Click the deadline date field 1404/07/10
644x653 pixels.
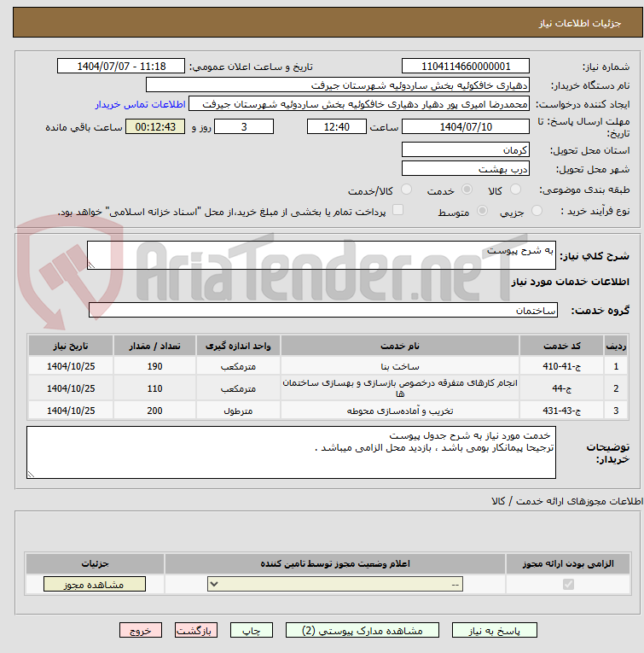[466, 126]
